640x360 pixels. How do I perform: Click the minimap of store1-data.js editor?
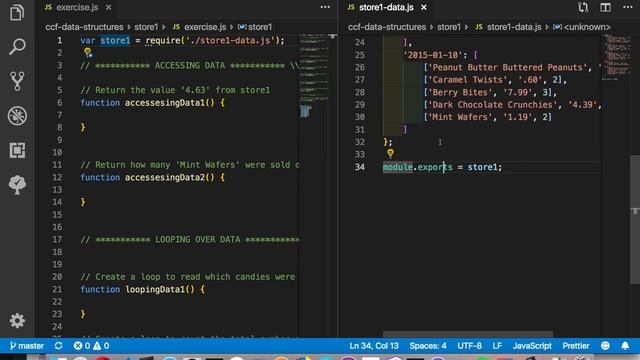pos(616,56)
